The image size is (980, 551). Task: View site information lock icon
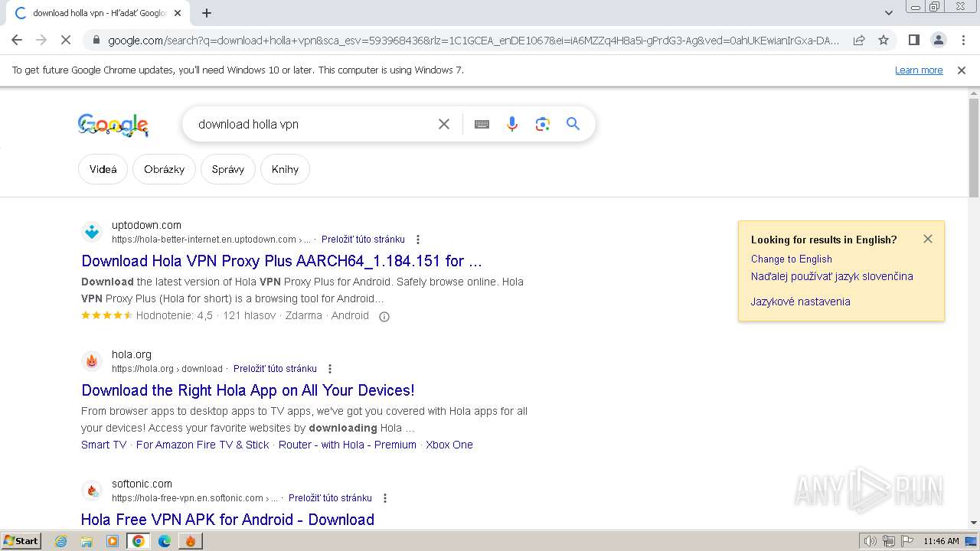(96, 41)
